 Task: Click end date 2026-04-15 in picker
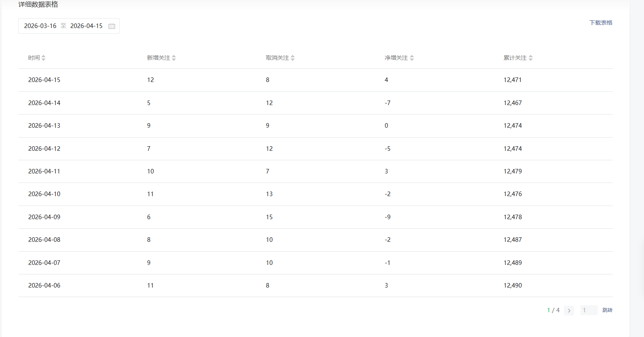click(86, 26)
